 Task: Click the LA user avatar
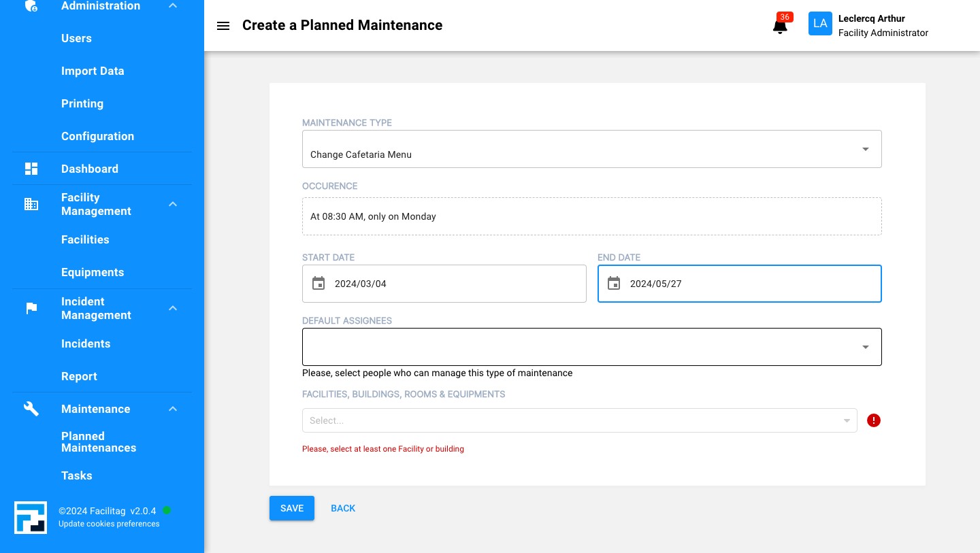(820, 24)
